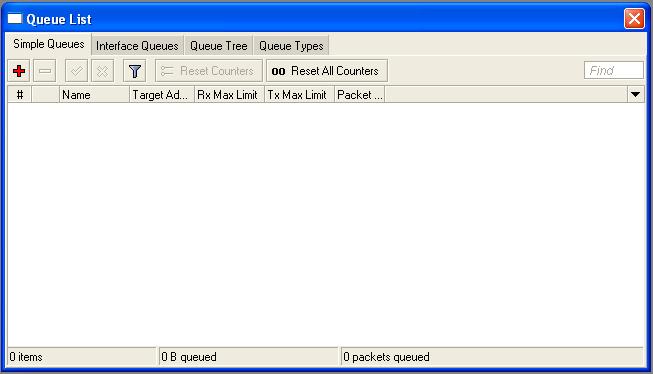Click the Find search field
Screen dimensions: 653x374
coord(614,70)
